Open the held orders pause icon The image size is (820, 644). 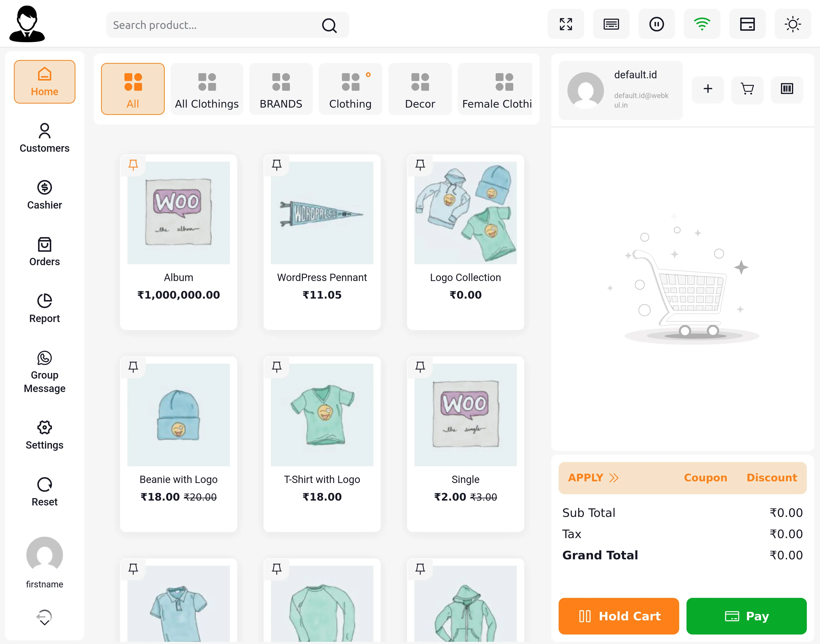pyautogui.click(x=656, y=24)
